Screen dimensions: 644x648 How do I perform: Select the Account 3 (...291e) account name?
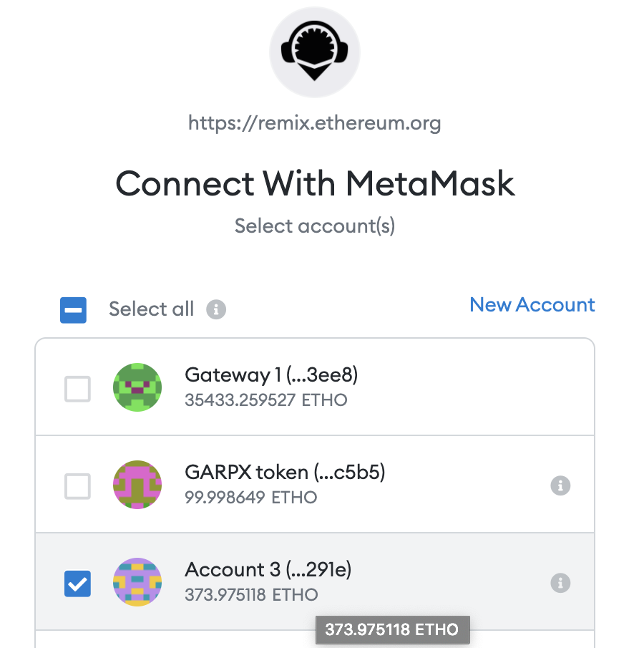[x=268, y=569]
